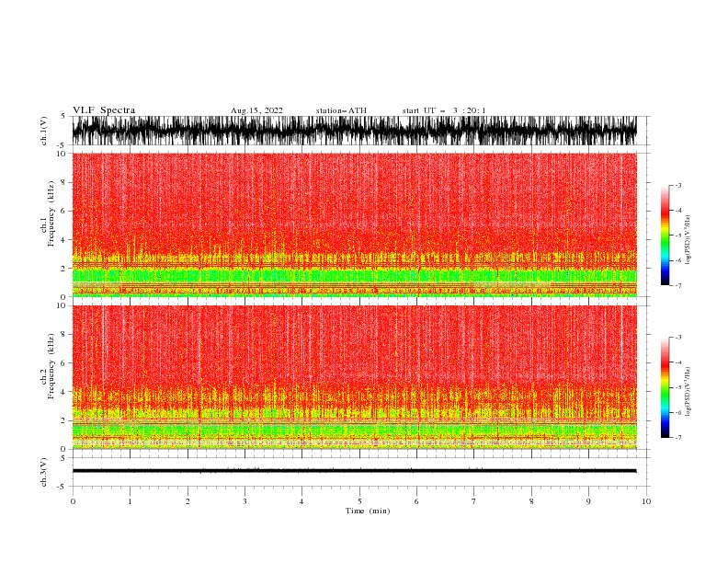Click the "ch.3(V)" axis label
The height and width of the screenshot is (563, 728).
point(44,472)
